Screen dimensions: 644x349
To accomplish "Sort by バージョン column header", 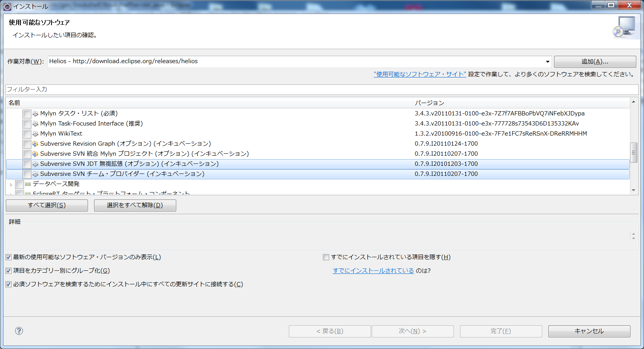I will pyautogui.click(x=521, y=103).
